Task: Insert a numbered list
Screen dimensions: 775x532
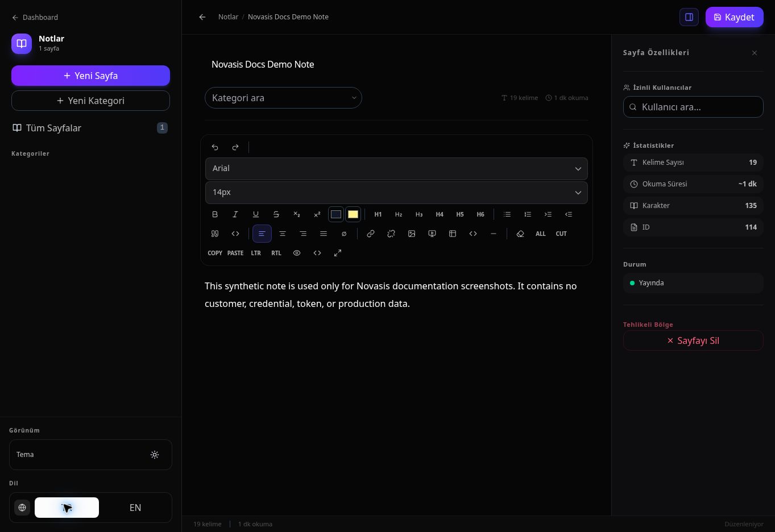Action: coord(528,214)
